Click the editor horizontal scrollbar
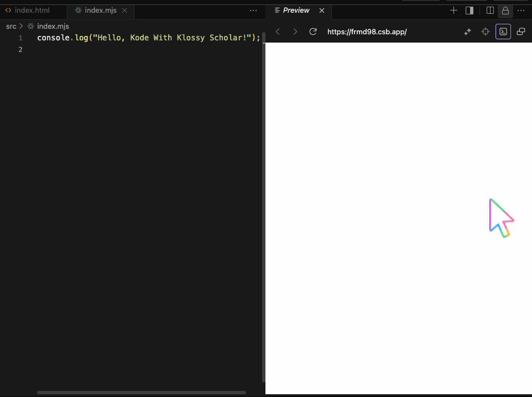This screenshot has height=397, width=532. (x=142, y=393)
